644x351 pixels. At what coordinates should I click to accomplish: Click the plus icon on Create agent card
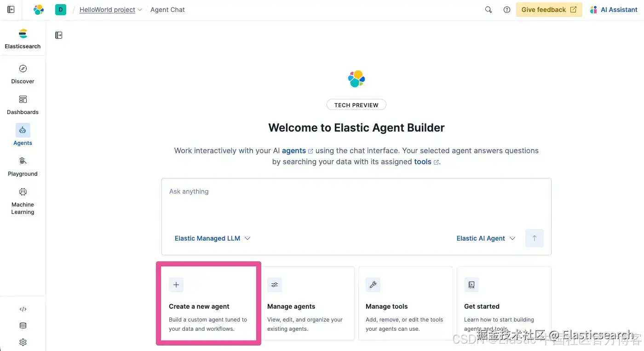pyautogui.click(x=176, y=285)
